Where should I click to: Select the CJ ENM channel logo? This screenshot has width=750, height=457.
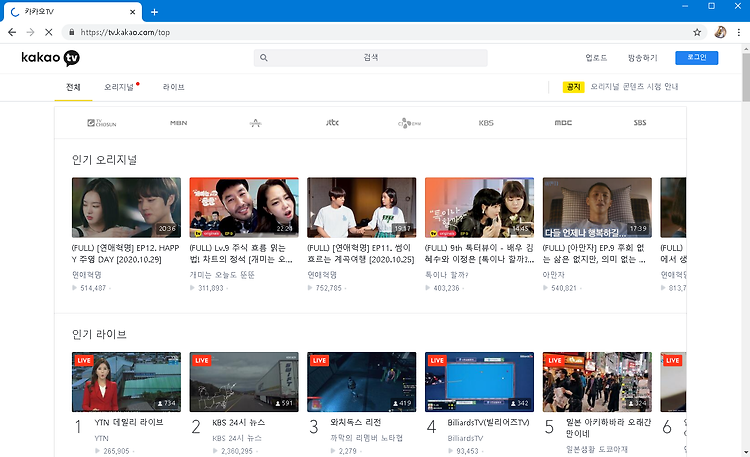[x=409, y=123]
